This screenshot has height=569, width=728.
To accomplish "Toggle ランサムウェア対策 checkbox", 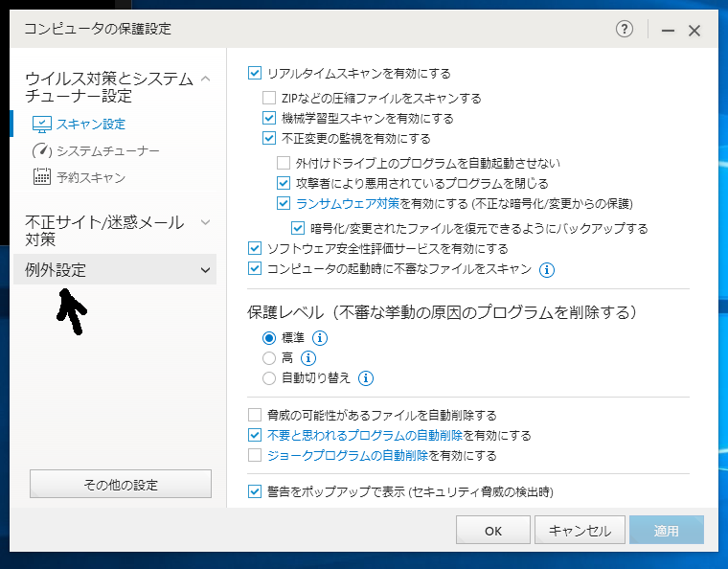I will click(284, 203).
